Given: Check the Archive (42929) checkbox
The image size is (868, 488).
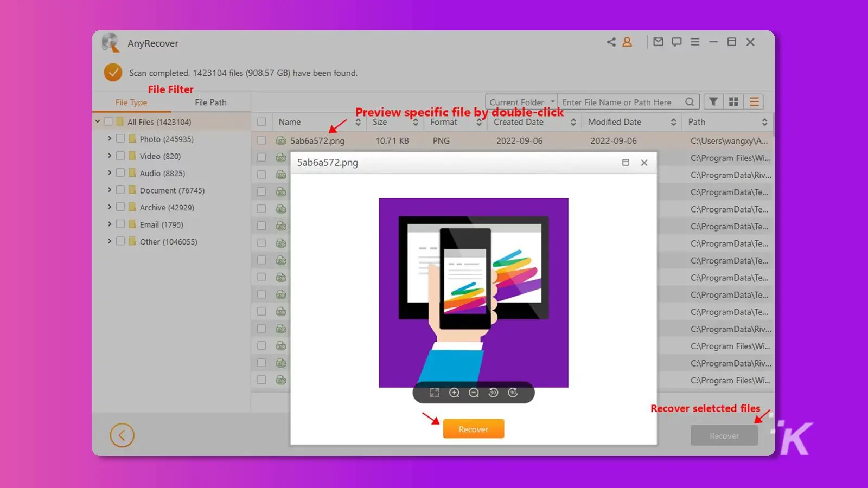Looking at the screenshot, I should tap(120, 207).
